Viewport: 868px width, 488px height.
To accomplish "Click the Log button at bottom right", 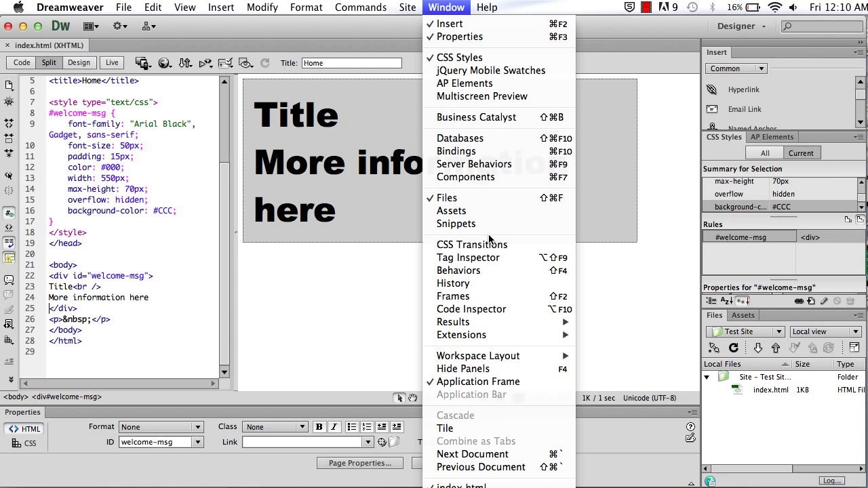I will (831, 481).
